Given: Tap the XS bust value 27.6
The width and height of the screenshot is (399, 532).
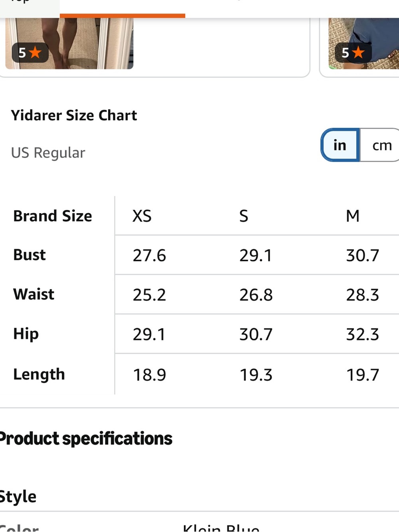Looking at the screenshot, I should (x=149, y=255).
